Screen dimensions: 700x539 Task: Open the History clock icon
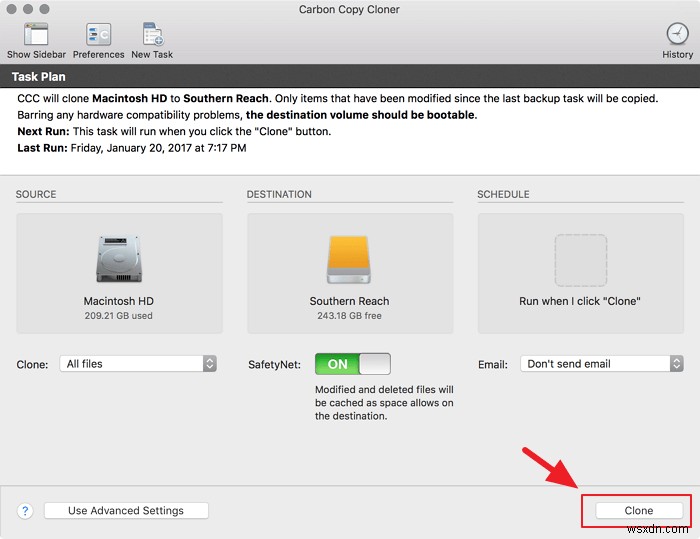tap(677, 34)
